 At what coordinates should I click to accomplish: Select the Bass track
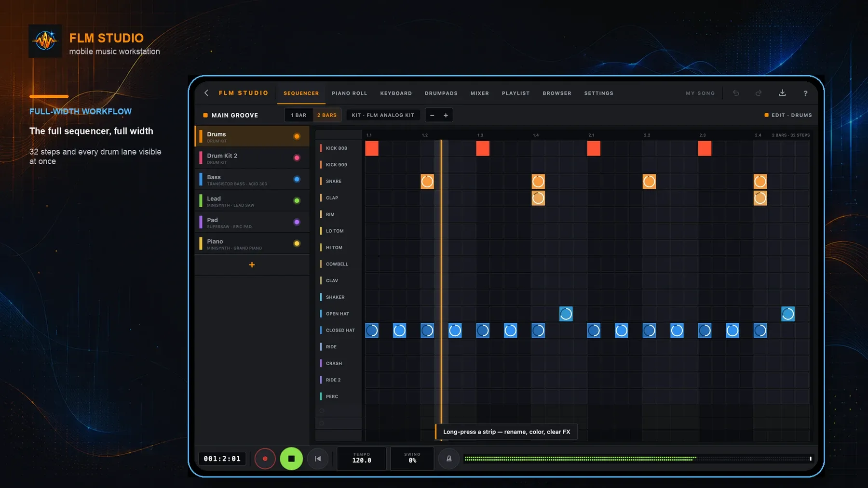(x=252, y=179)
